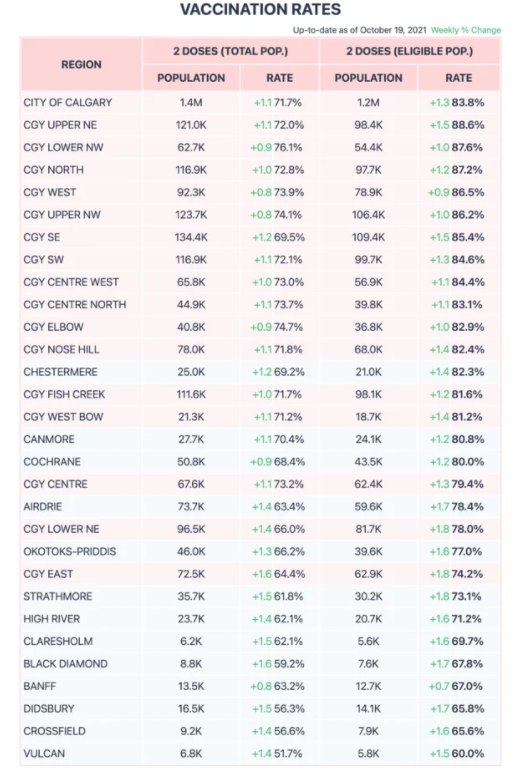Click CGY UPPER NE region name
The width and height of the screenshot is (528, 777).
coord(60,125)
